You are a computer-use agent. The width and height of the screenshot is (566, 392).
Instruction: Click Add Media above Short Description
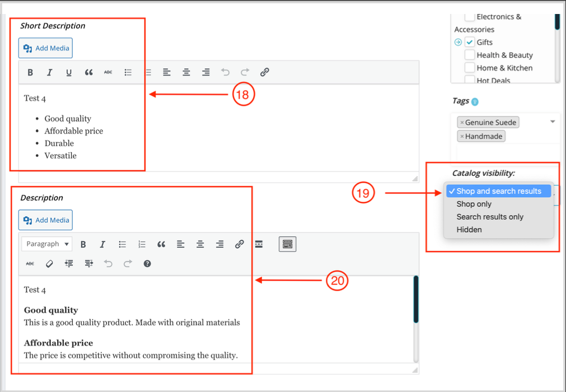coord(46,48)
